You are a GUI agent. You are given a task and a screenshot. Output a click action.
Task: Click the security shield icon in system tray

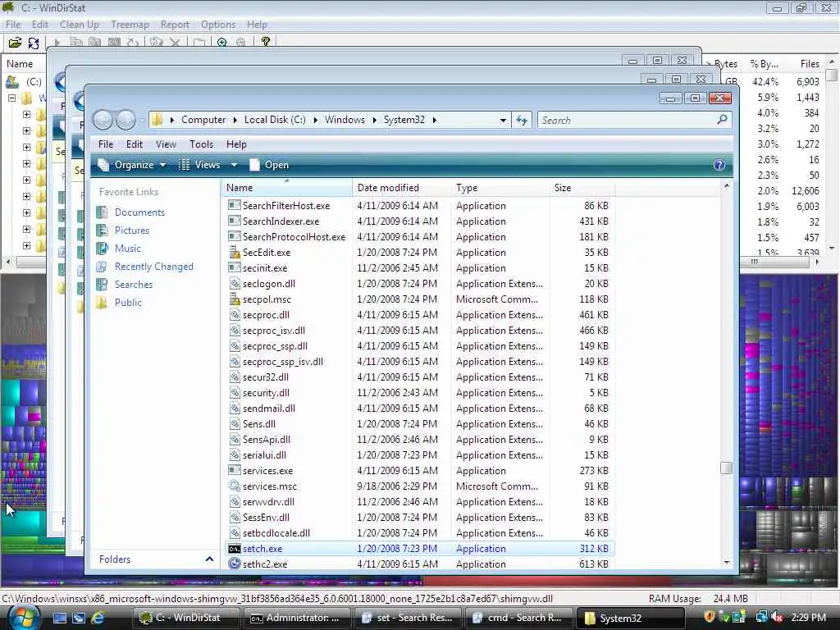[709, 617]
